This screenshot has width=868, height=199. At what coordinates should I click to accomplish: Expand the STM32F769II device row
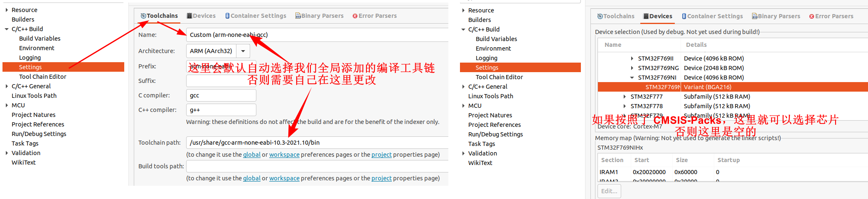point(632,58)
